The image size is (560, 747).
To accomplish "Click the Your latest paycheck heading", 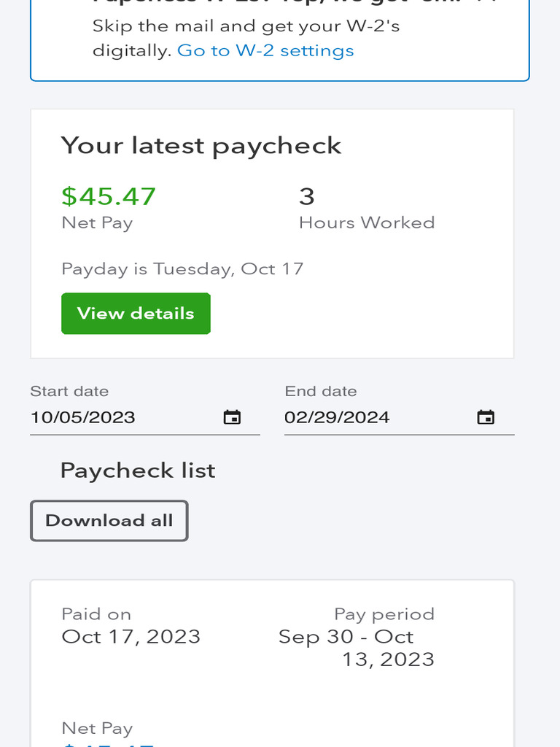I will (201, 145).
